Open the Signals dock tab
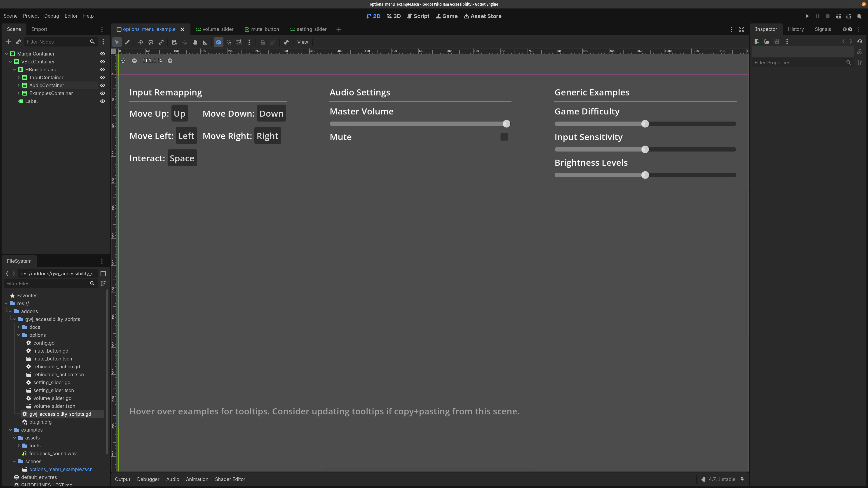 pyautogui.click(x=823, y=29)
